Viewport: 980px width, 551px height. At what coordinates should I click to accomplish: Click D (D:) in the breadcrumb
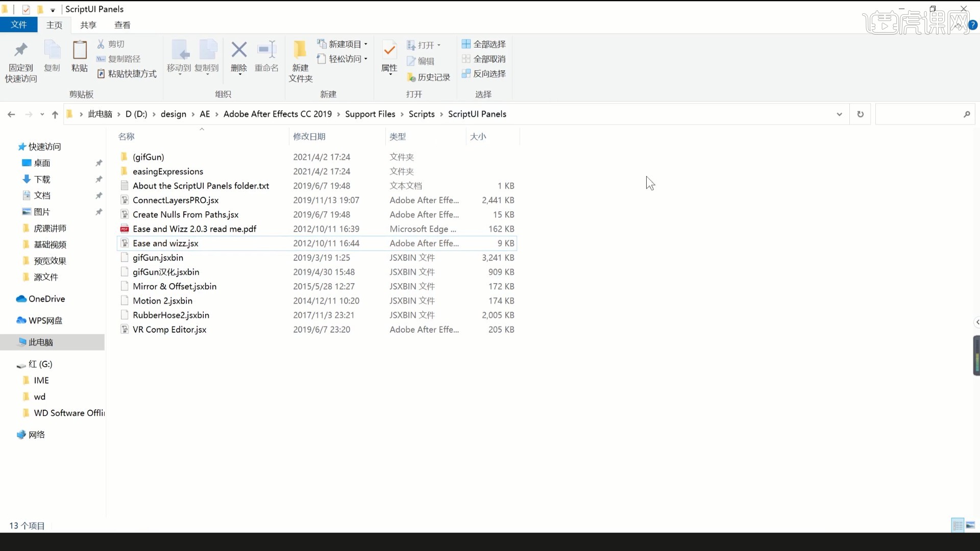coord(136,114)
